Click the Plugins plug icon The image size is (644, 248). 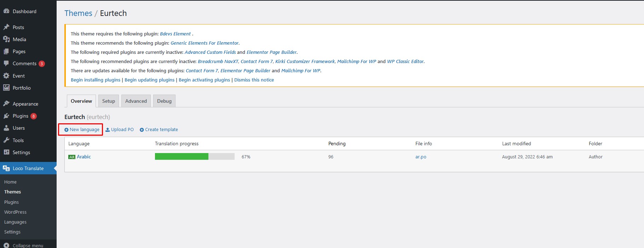tap(6, 116)
